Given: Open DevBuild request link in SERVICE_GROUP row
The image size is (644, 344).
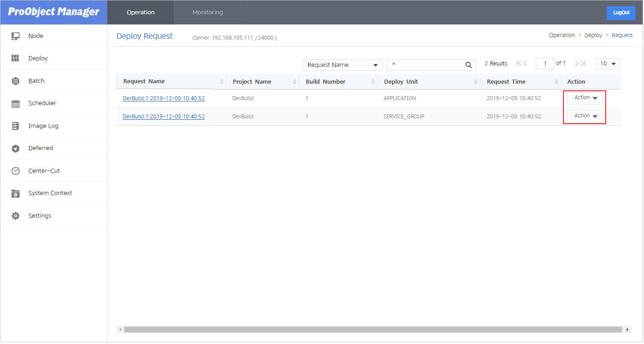Looking at the screenshot, I should click(x=164, y=117).
